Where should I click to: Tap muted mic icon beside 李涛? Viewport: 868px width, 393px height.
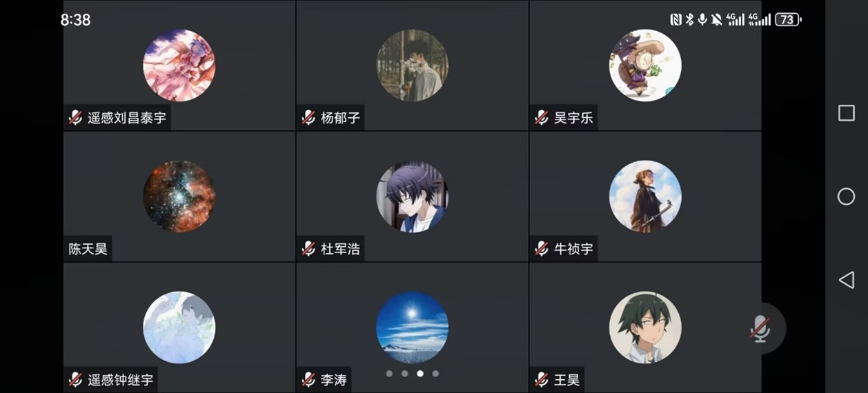click(308, 380)
